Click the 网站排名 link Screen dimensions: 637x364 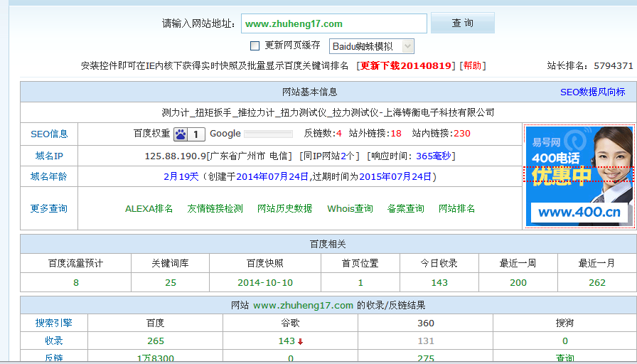(x=456, y=208)
